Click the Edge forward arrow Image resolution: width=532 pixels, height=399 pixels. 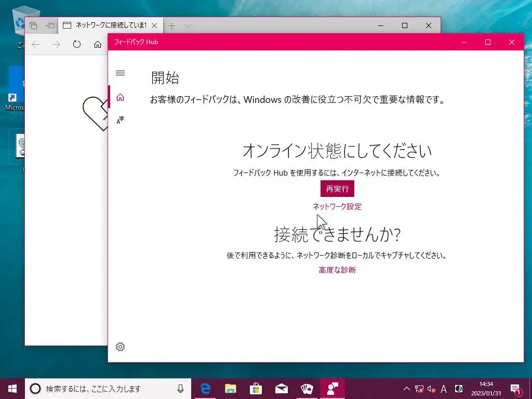tap(56, 45)
